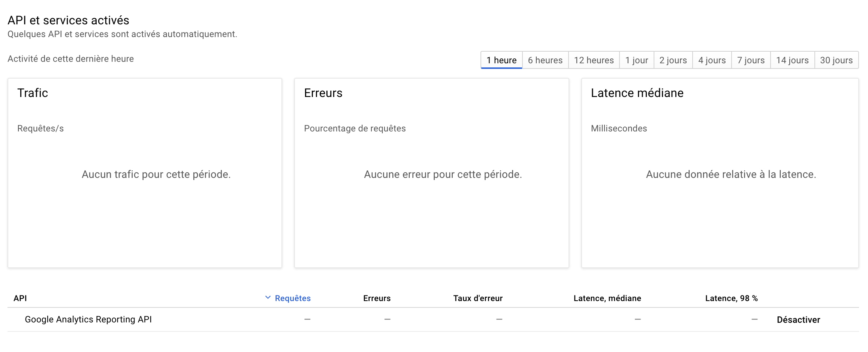Image resolution: width=868 pixels, height=352 pixels.
Task: Sort by Latence, médiane column header
Action: tap(607, 298)
